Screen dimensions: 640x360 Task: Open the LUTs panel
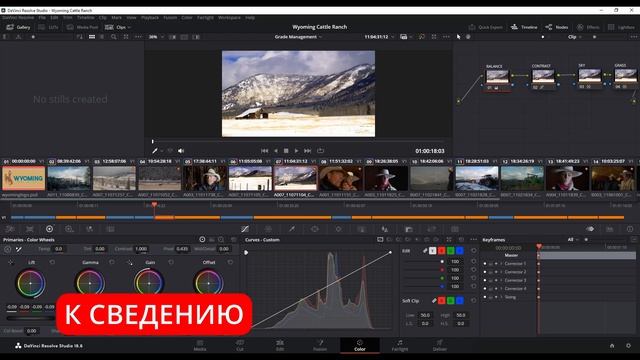coord(48,27)
